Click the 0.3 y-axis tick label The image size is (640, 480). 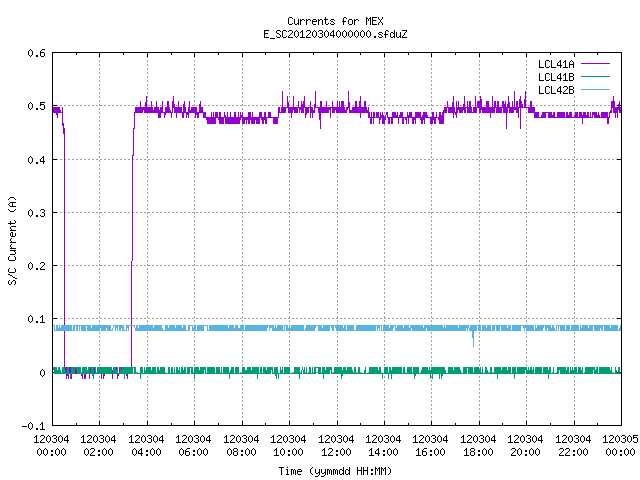(37, 213)
